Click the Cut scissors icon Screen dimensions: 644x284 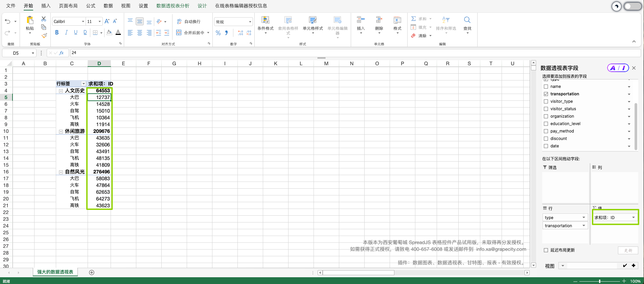coord(44,19)
